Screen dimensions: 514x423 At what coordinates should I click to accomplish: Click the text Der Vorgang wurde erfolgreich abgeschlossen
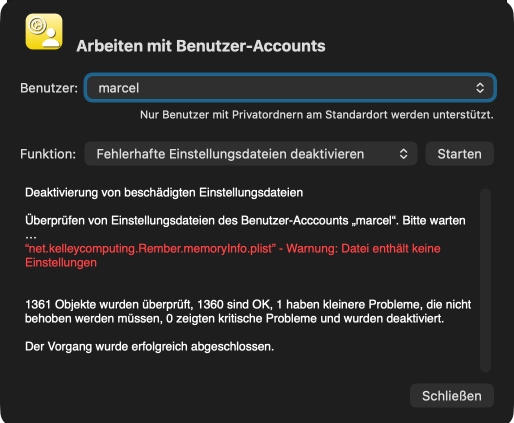tap(149, 347)
